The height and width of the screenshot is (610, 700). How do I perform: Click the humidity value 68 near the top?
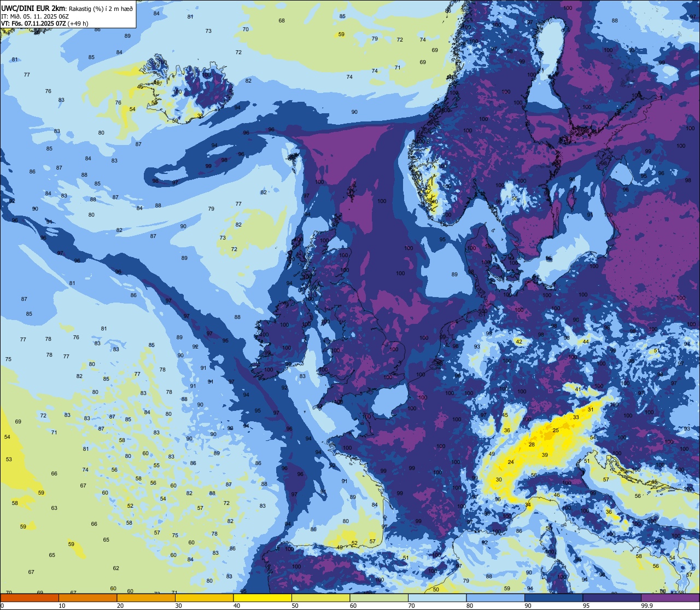point(282,21)
